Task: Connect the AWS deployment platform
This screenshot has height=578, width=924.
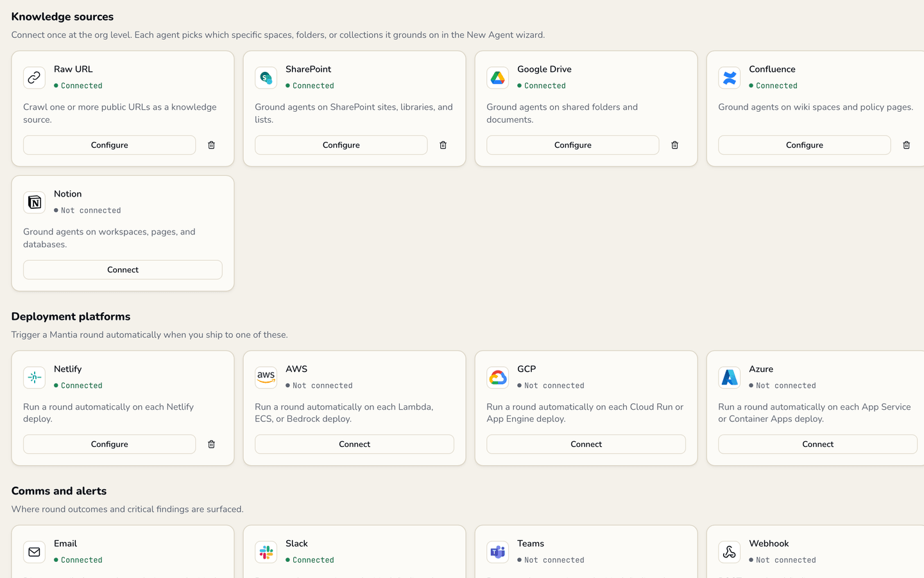Action: 354,444
